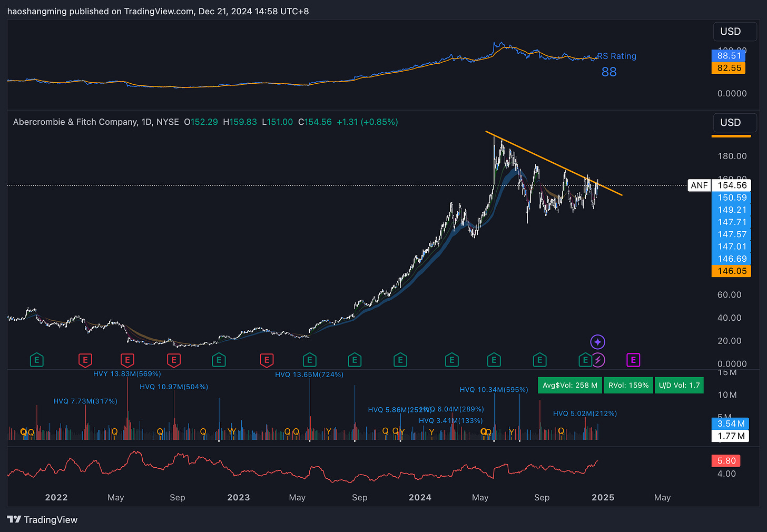Viewport: 767px width, 532px height.
Task: Click green earnings E marker of November 2023
Action: 400,360
